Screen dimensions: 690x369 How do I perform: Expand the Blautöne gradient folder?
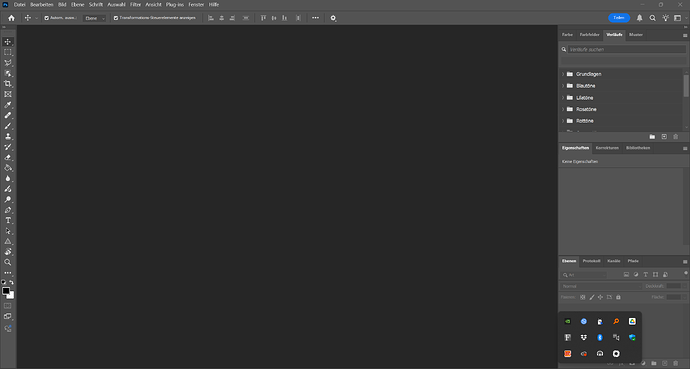[563, 86]
